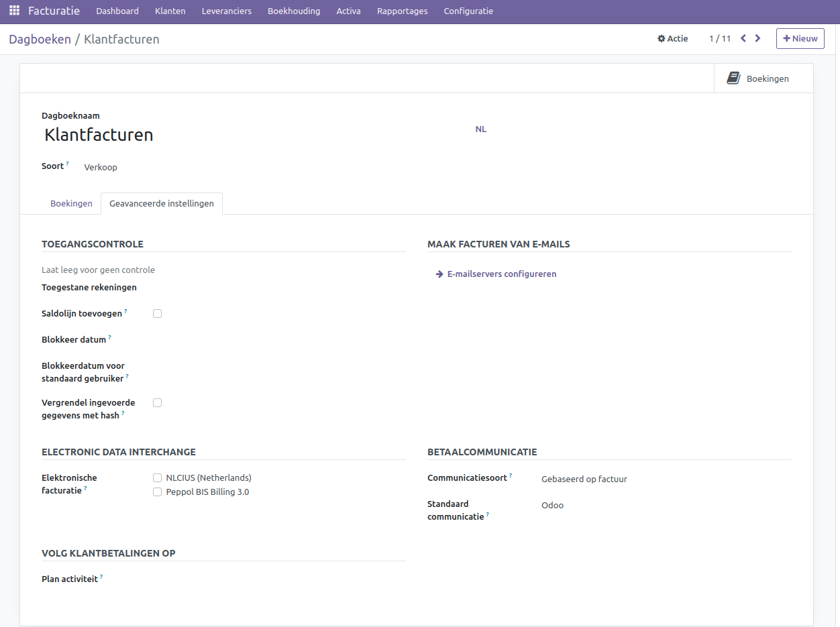Click the Boekingen book icon
This screenshot has width=840, height=627.
(x=733, y=78)
